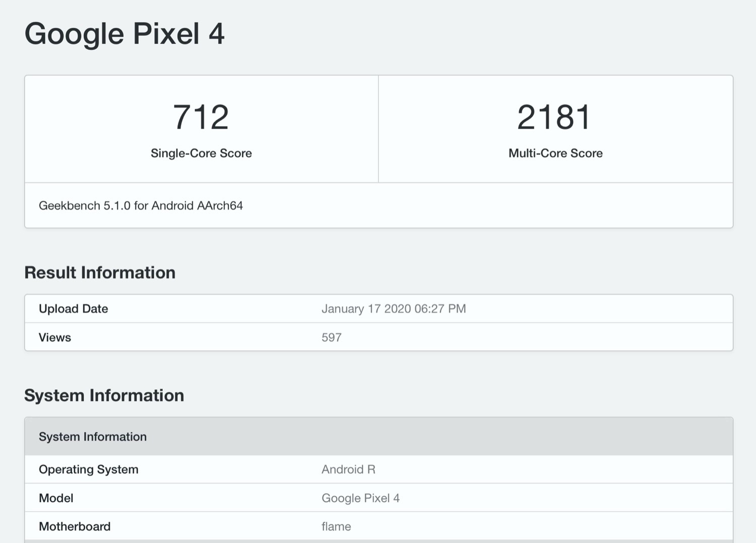Click the Google Pixel 4 page title
The width and height of the screenshot is (756, 543).
pos(124,34)
